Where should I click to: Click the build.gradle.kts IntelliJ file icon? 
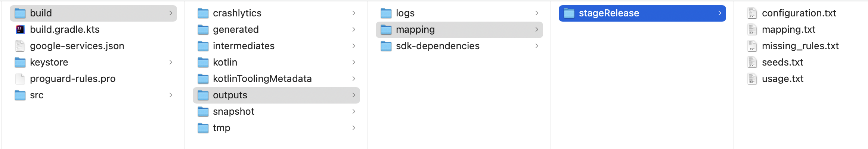(x=20, y=29)
